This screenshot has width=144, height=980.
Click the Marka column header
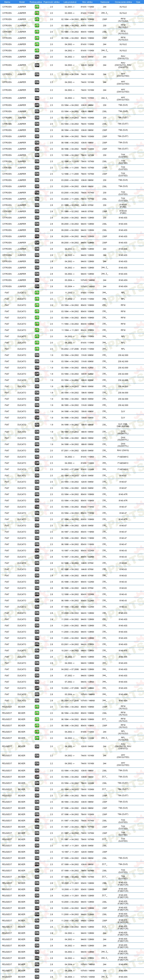tap(7, 2)
